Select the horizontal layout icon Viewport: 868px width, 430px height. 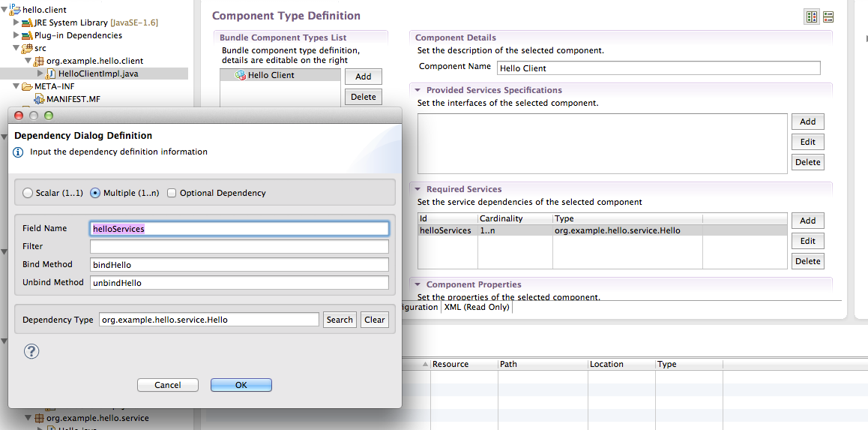click(x=812, y=17)
